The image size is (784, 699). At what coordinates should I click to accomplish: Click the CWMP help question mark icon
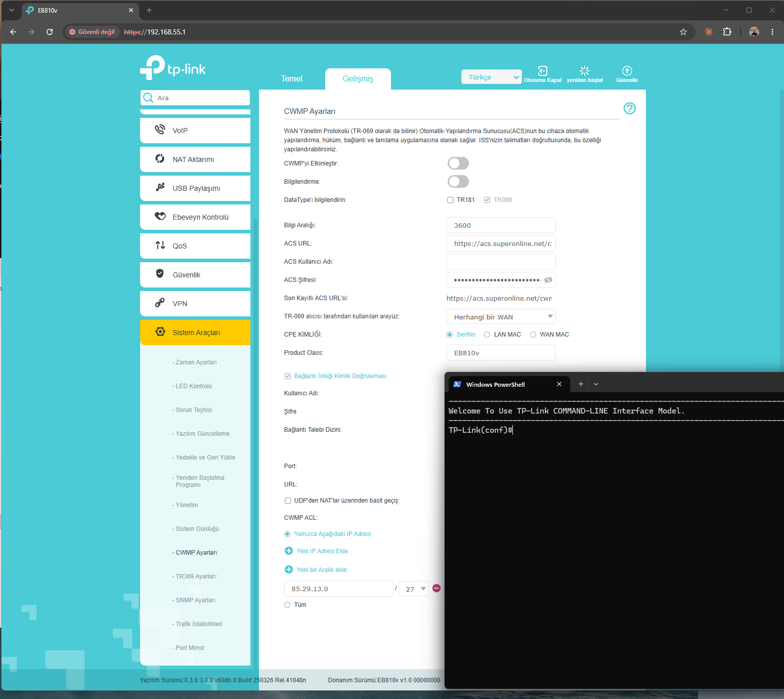coord(629,108)
